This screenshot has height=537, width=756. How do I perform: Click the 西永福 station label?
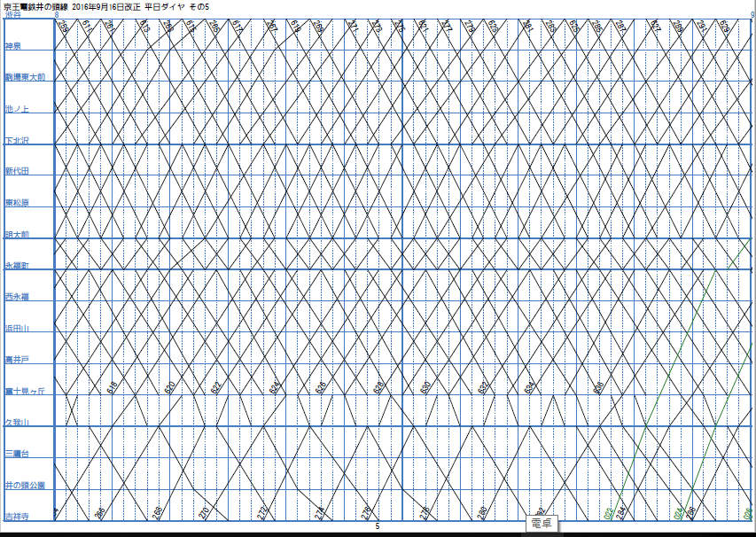coord(17,297)
